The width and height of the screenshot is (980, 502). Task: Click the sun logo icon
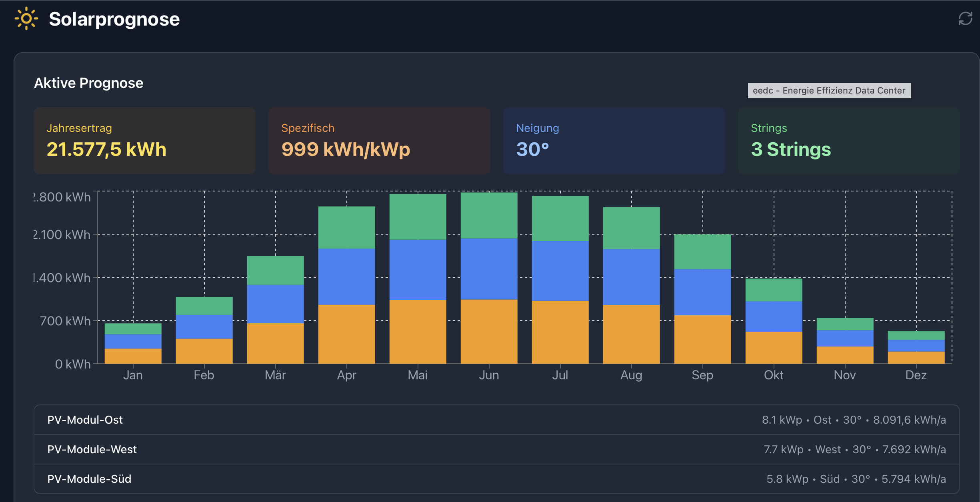tap(26, 18)
